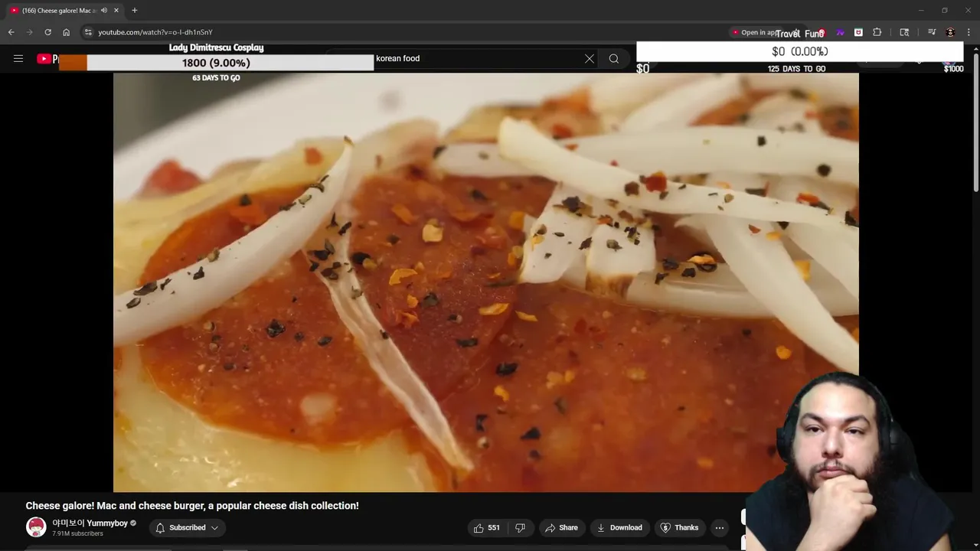
Task: Open the YouTube hamburger guide menu
Action: coord(18,58)
